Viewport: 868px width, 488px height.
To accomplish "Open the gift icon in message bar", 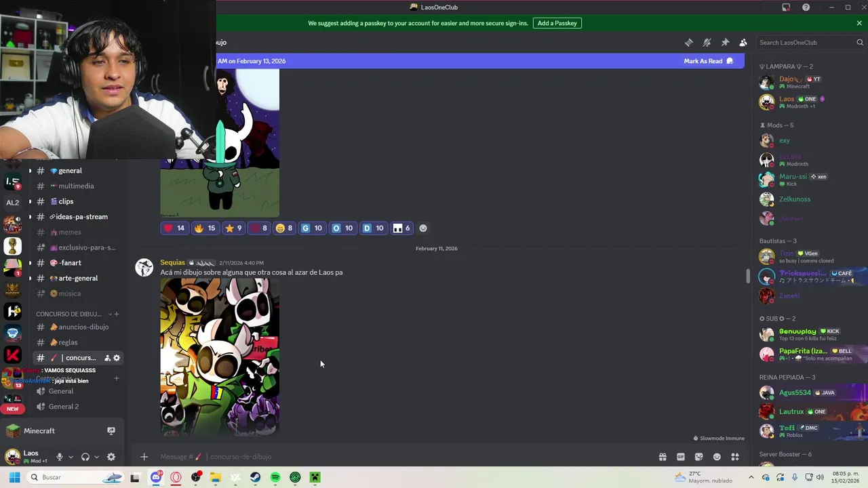I will pos(663,457).
